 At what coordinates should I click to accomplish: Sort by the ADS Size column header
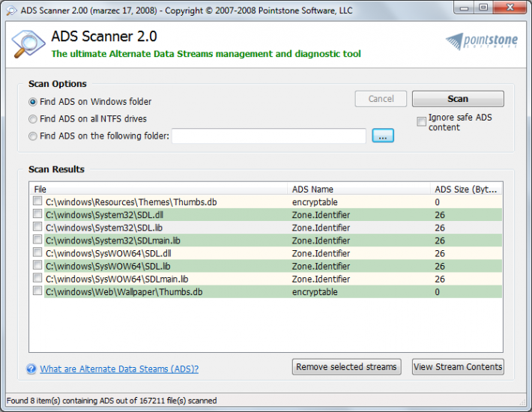click(x=466, y=190)
